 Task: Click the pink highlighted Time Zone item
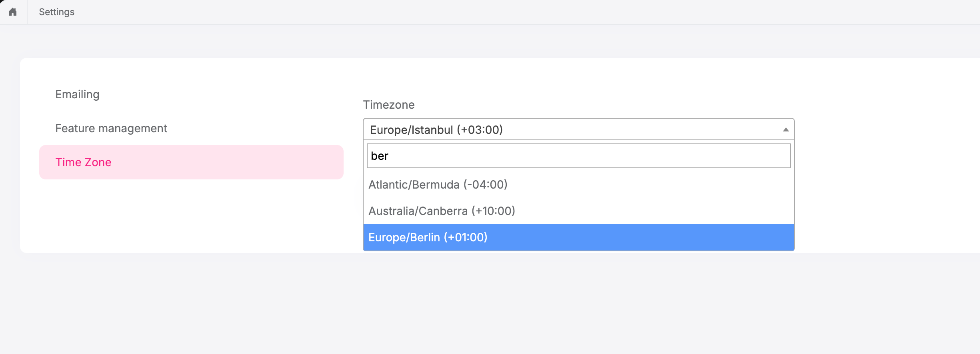(x=191, y=162)
